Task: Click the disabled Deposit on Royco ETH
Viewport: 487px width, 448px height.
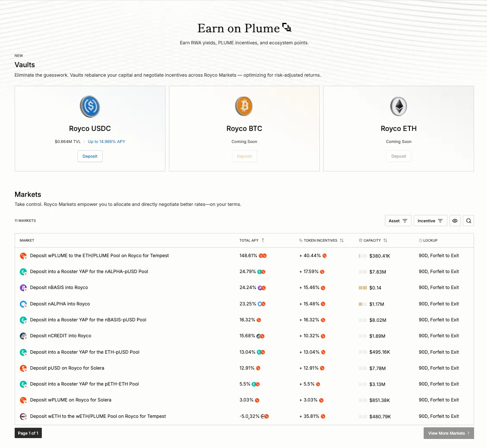Action: (x=399, y=156)
